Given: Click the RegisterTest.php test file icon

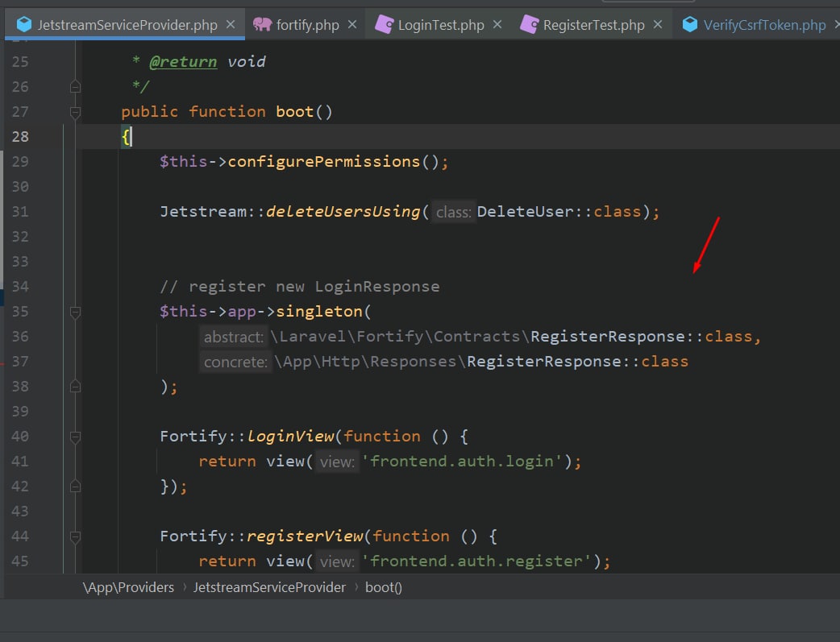Looking at the screenshot, I should click(x=530, y=24).
